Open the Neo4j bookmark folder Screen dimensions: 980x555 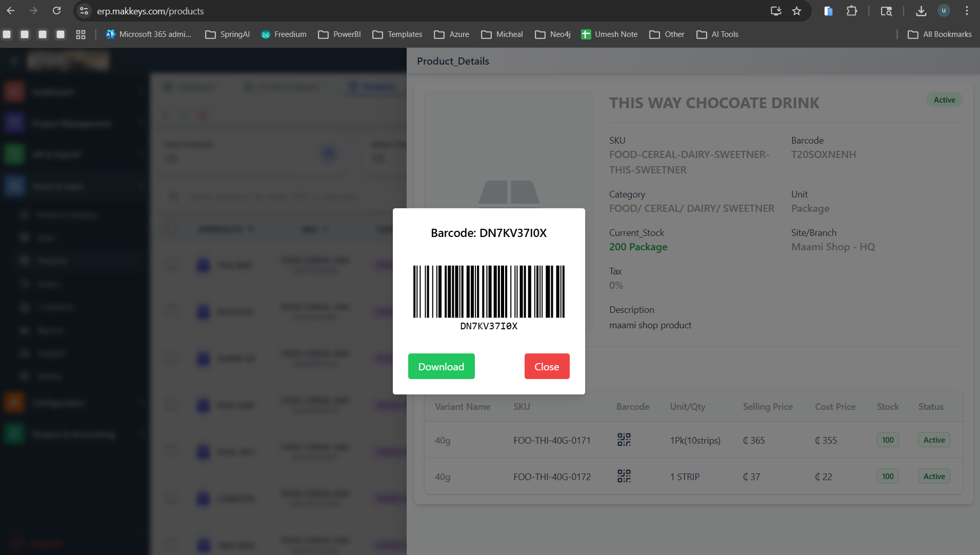(552, 34)
